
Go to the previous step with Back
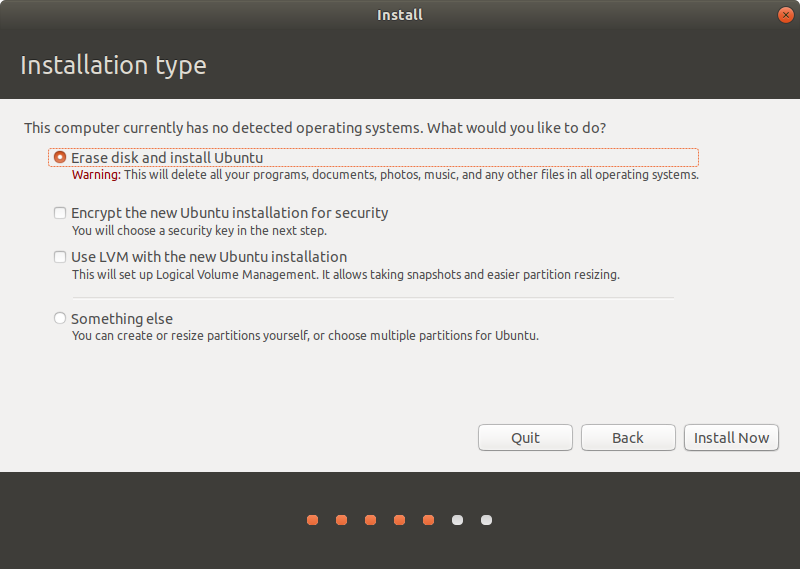(628, 438)
